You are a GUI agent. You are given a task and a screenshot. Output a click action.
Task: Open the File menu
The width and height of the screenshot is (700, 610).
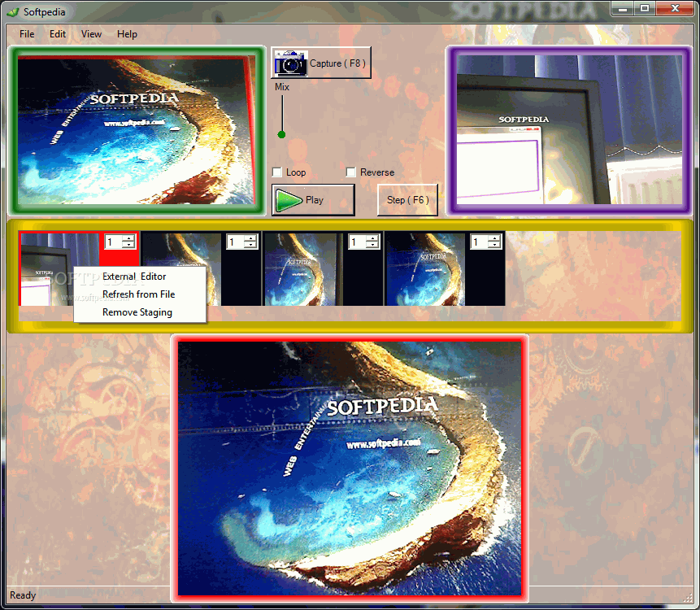27,34
